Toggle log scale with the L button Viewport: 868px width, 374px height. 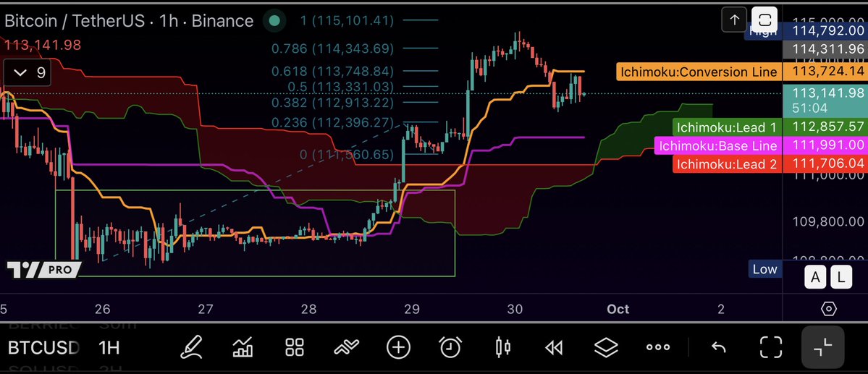[x=841, y=277]
